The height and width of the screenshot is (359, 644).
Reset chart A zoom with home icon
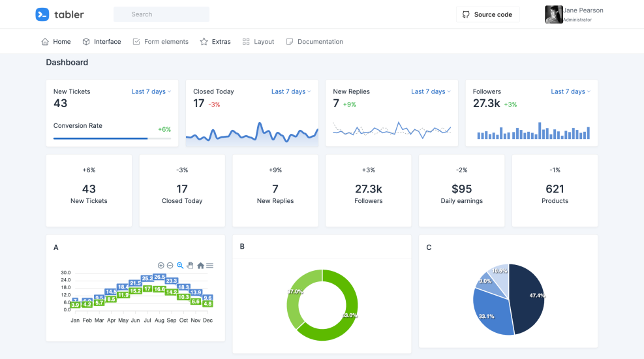pos(200,266)
